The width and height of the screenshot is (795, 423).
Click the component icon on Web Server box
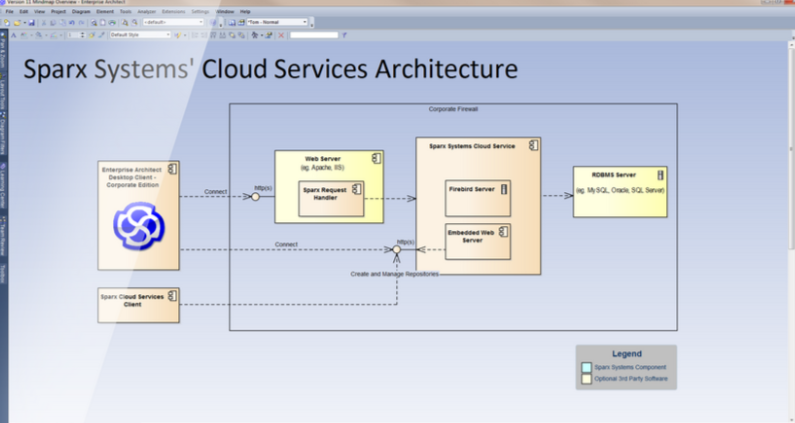click(376, 159)
